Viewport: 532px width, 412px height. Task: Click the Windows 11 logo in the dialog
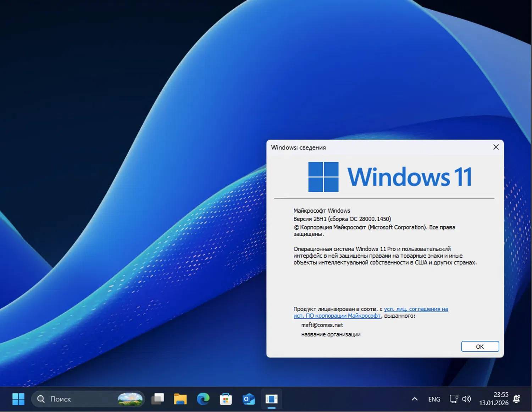point(390,176)
